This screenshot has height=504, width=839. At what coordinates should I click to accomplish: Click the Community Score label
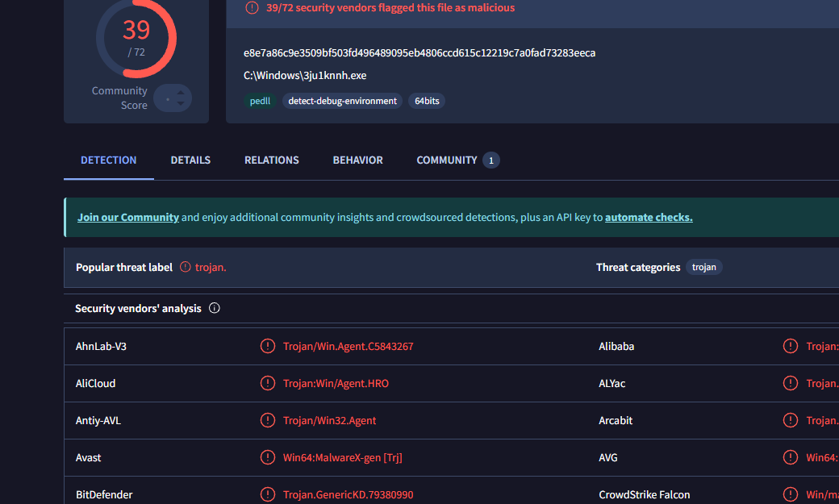tap(119, 98)
